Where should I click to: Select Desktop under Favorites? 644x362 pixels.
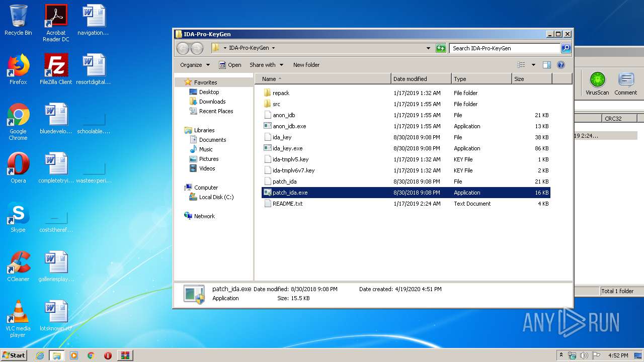(x=209, y=92)
